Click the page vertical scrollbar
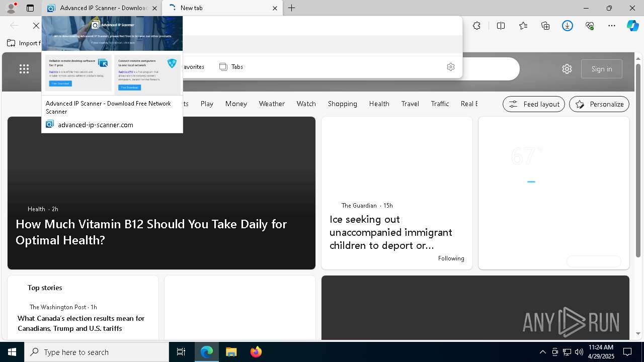Image resolution: width=644 pixels, height=362 pixels. tap(638, 161)
